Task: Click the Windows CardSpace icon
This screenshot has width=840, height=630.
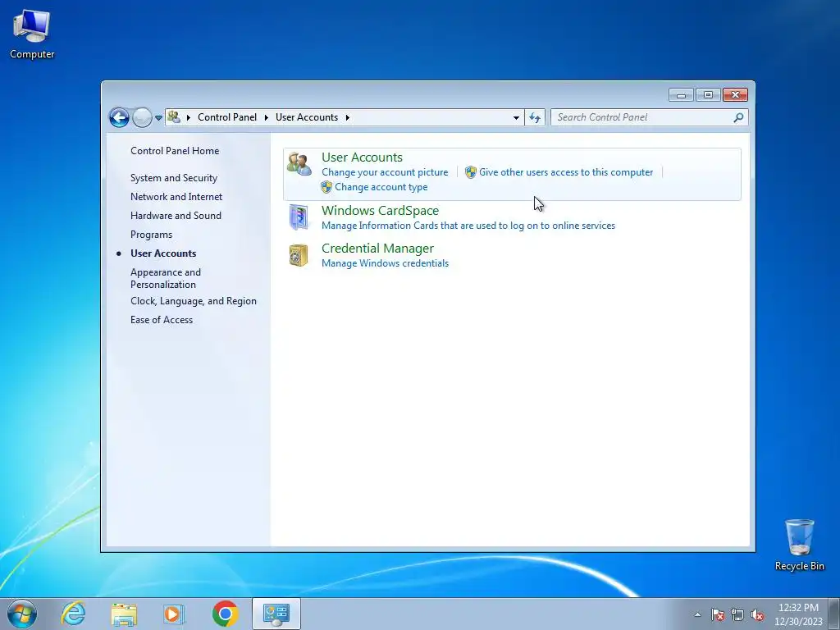Action: click(x=299, y=217)
